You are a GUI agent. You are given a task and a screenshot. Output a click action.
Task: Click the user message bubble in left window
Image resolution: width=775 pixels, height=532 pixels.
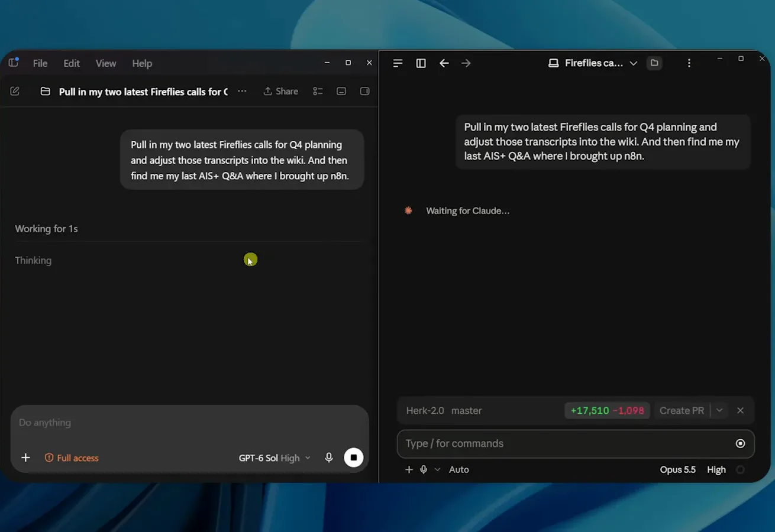click(241, 160)
